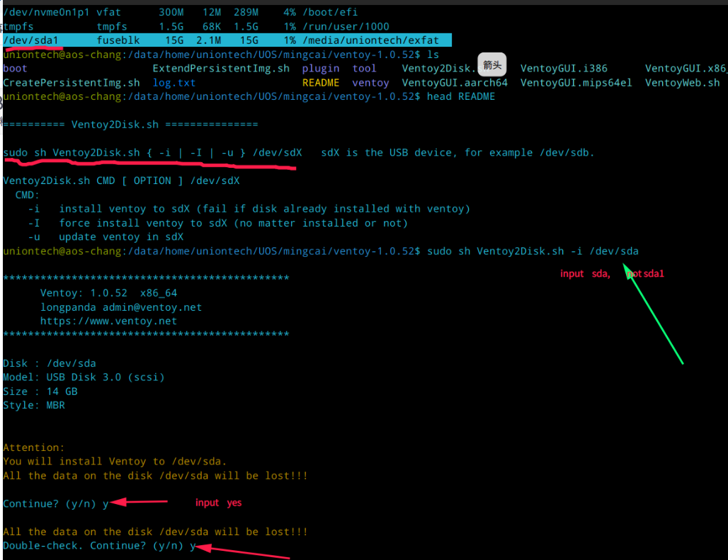Screen dimensions: 728x560
Task: Click 'VentoyGUI.mips64el' file name
Action: (x=576, y=83)
